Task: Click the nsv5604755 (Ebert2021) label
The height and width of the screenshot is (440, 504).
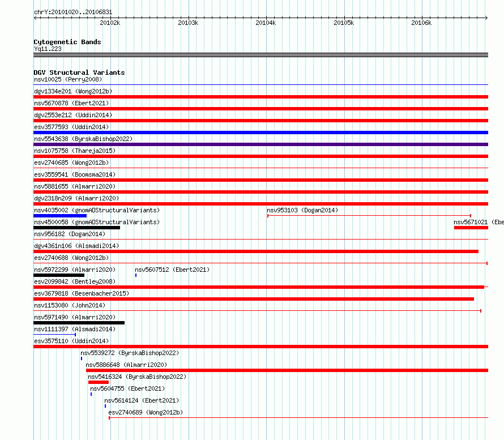Action: point(127,388)
